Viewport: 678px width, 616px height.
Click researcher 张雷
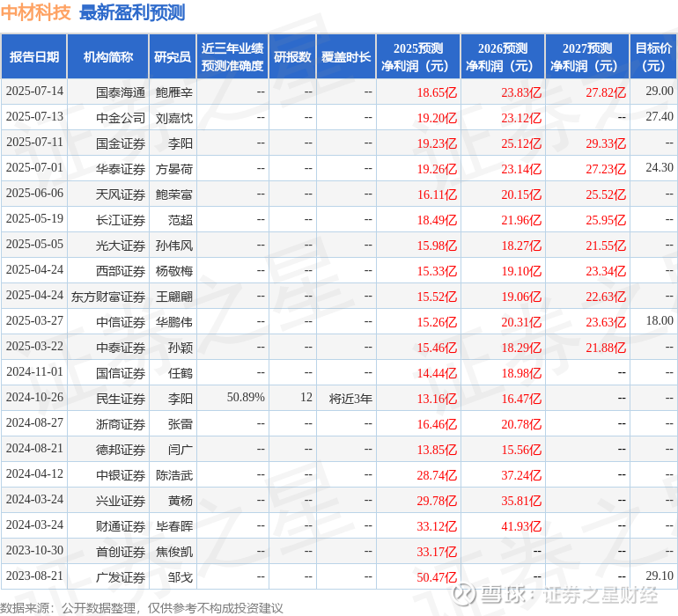181,423
